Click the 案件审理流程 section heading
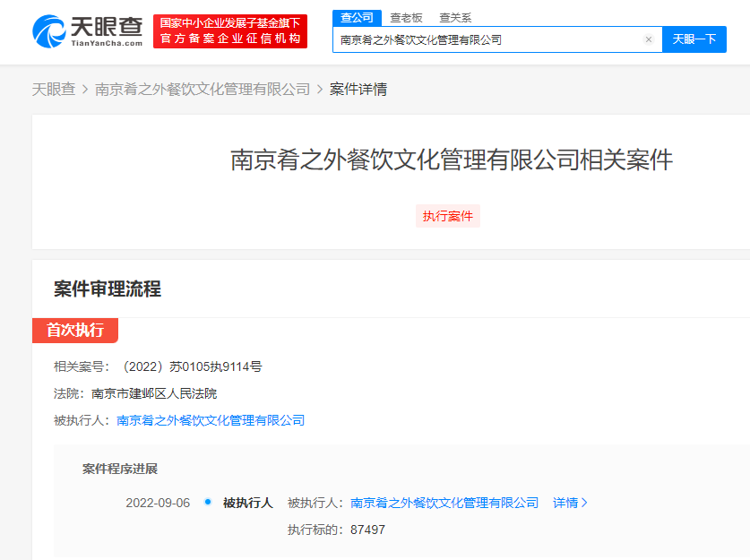Image resolution: width=750 pixels, height=560 pixels. pyautogui.click(x=108, y=289)
